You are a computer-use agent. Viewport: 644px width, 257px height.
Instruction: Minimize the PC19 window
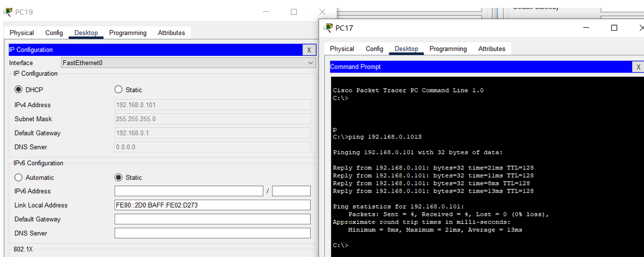click(265, 11)
